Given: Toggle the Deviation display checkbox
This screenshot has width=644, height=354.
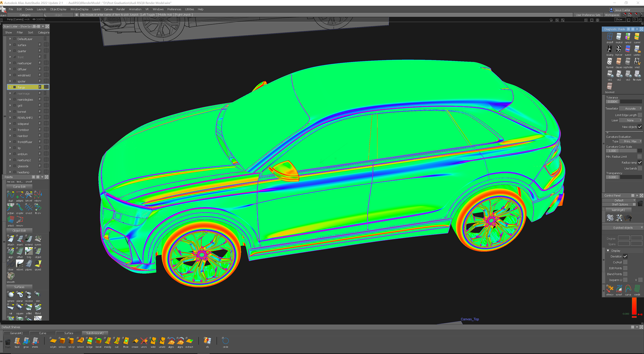Looking at the screenshot, I should [x=625, y=256].
